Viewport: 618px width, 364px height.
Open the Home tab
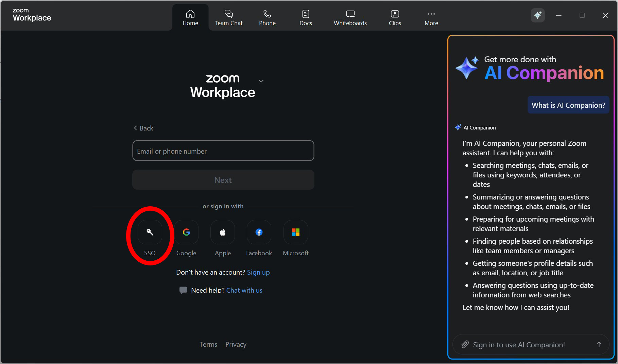190,18
